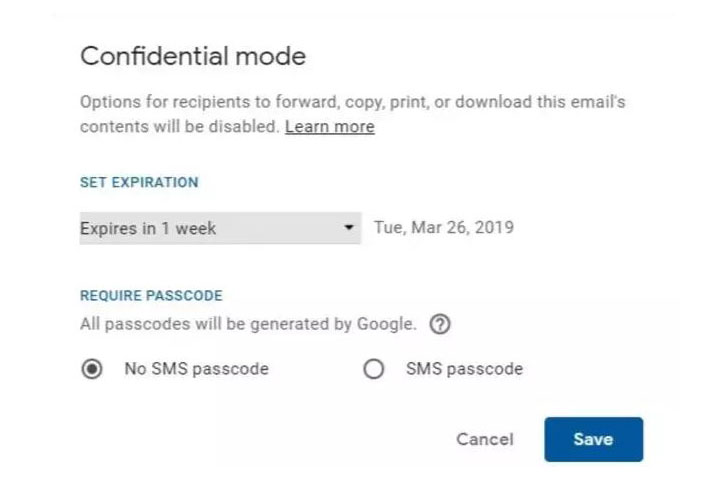Click the expiration date Tue, Mar 26, 2019
The width and height of the screenshot is (720, 480).
(x=444, y=228)
